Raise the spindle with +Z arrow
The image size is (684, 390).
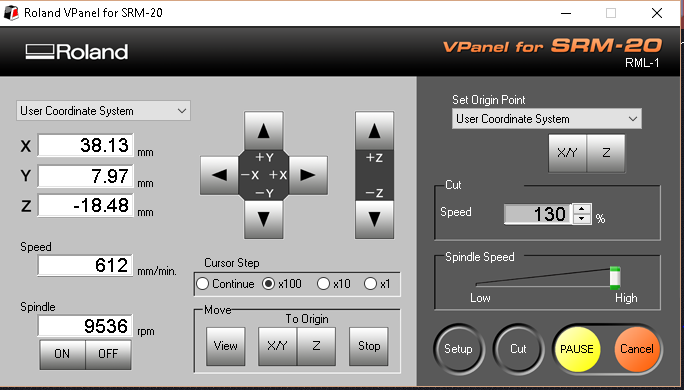click(374, 131)
